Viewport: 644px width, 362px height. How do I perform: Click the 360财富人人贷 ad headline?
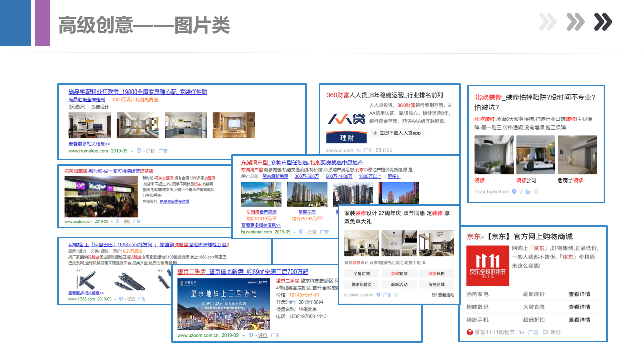384,95
